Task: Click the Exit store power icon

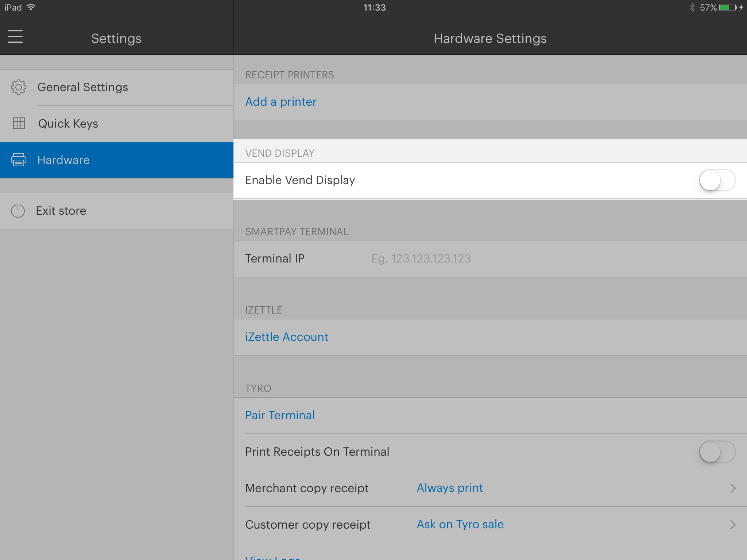Action: pos(18,211)
